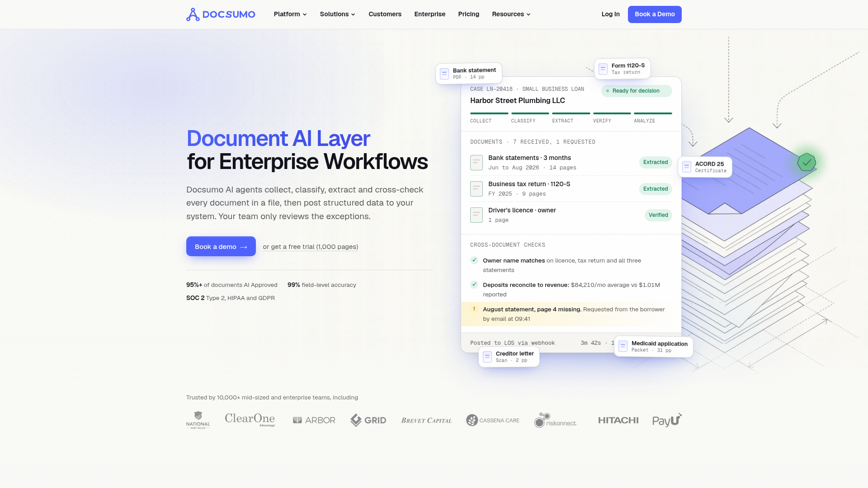Select the ACORD 25 certificate icon
The height and width of the screenshot is (488, 868).
coord(687,167)
